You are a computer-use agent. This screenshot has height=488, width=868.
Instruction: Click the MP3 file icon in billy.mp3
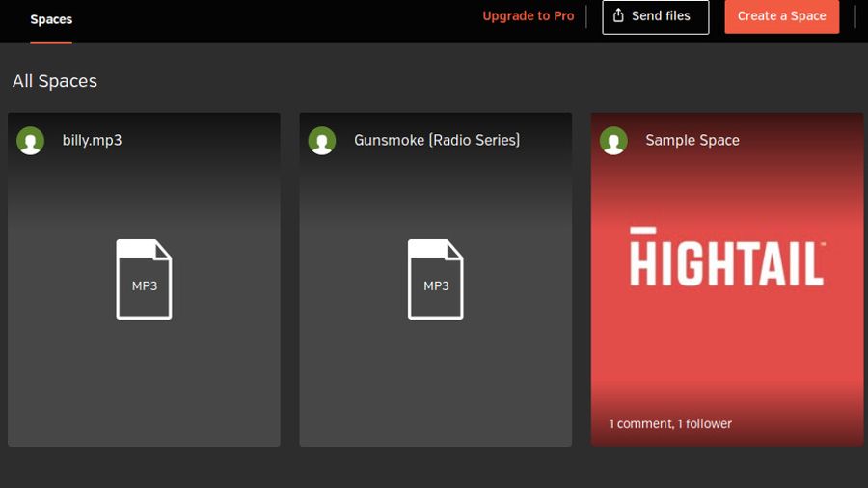coord(144,280)
